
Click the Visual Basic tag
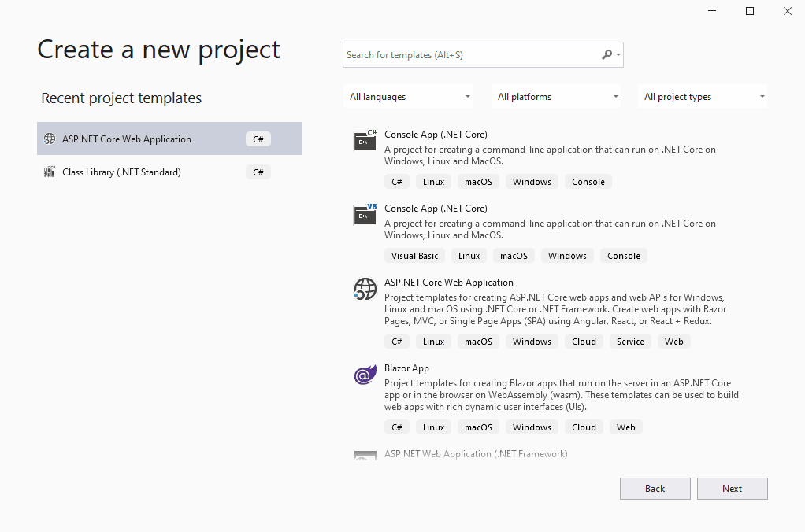(415, 256)
